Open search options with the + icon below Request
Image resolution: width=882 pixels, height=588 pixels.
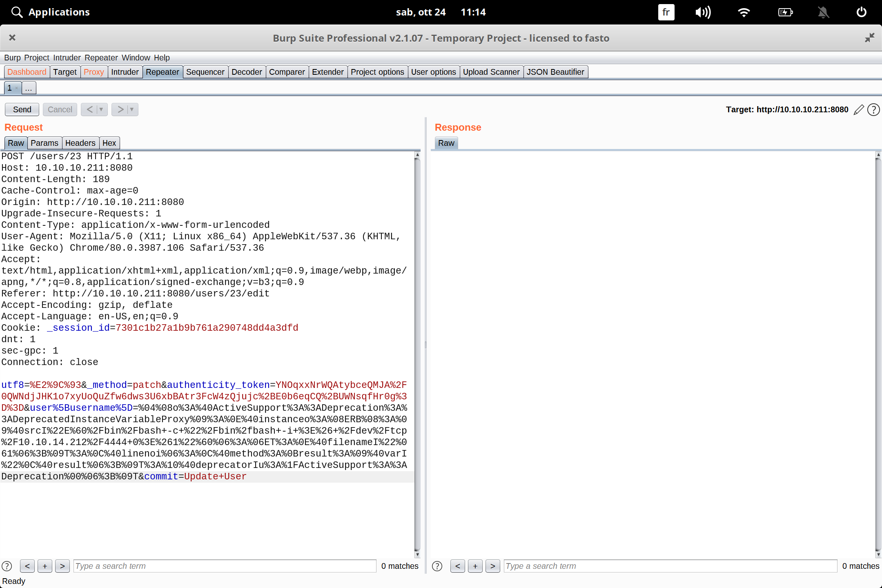[x=45, y=566]
